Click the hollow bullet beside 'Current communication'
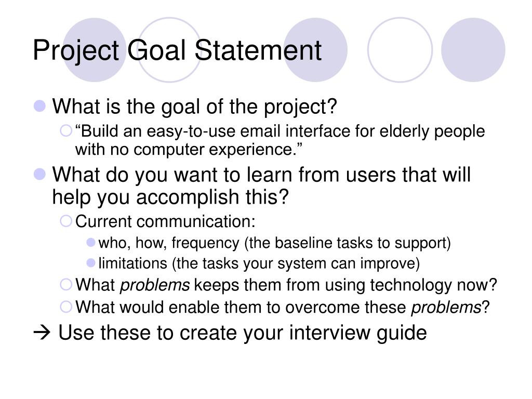 tap(66, 221)
